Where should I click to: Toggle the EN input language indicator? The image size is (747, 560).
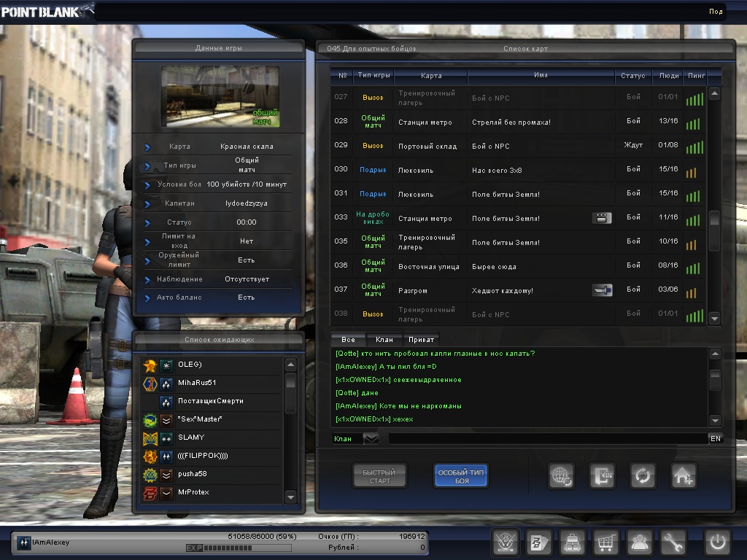point(715,438)
